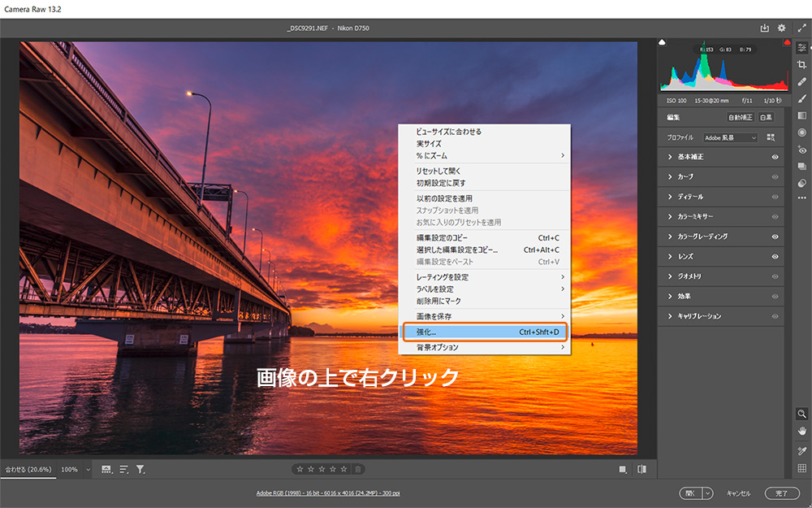Select the Zoom magnifier tool

click(x=801, y=414)
